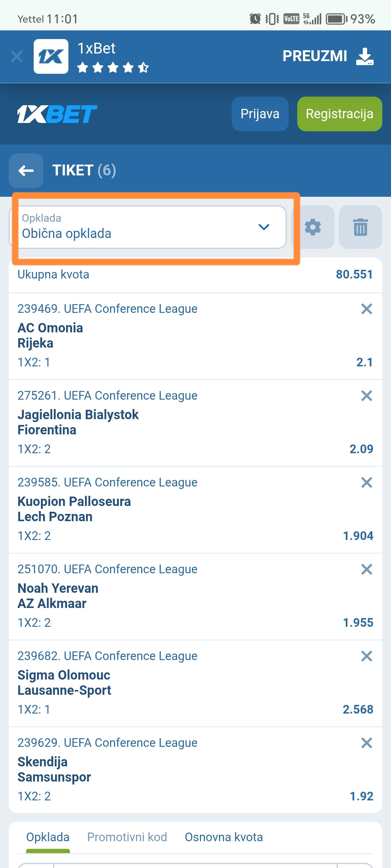Expand the Obična opklada bet type dropdown
The height and width of the screenshot is (868, 391).
tap(151, 227)
